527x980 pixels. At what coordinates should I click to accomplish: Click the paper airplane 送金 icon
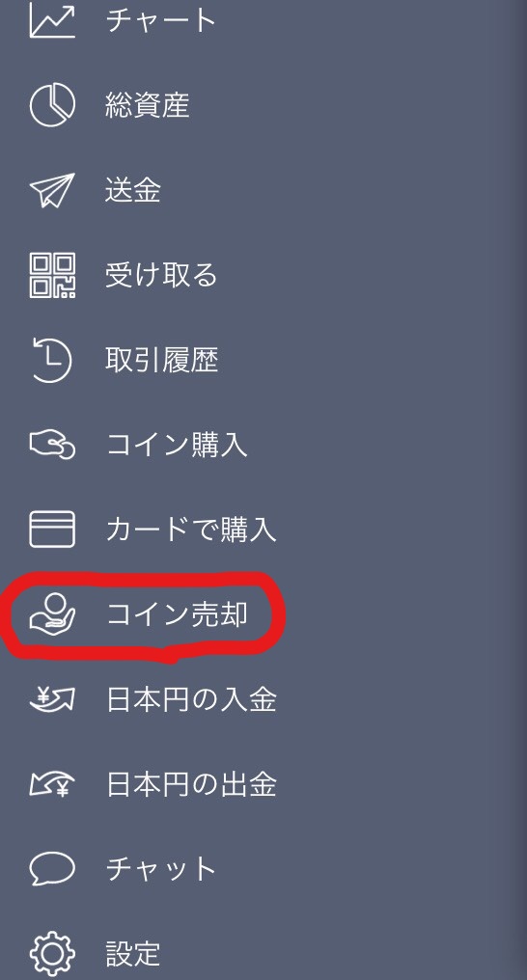click(52, 190)
